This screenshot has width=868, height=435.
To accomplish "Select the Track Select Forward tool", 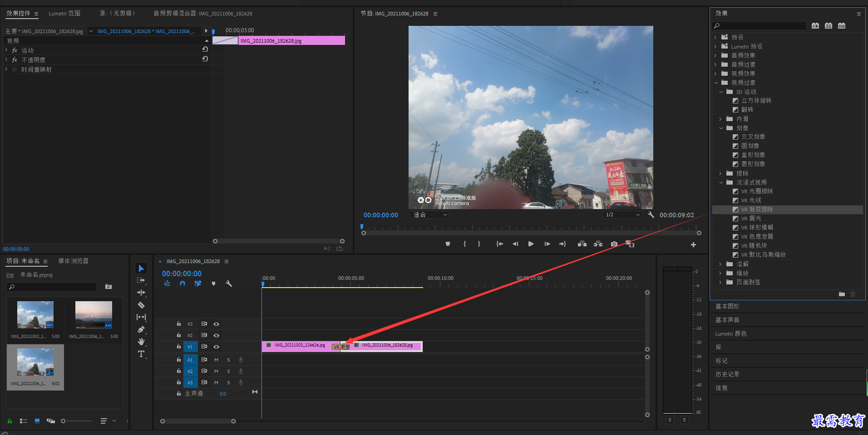I will [141, 280].
